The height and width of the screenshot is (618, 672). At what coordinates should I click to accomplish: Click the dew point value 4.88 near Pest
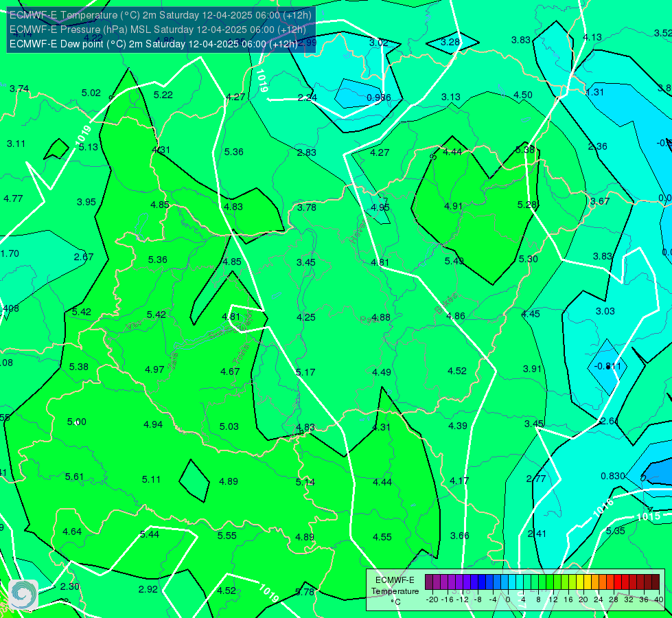pyautogui.click(x=381, y=317)
